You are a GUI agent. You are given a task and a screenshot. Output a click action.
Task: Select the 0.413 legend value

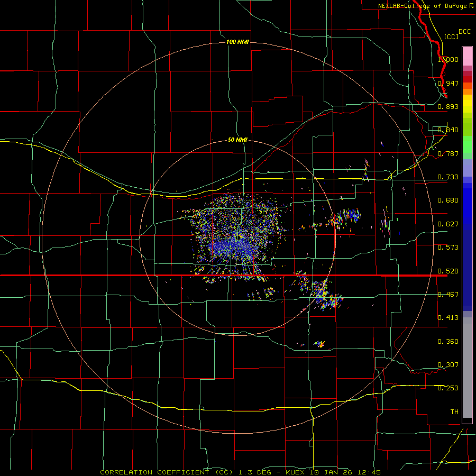click(x=448, y=318)
